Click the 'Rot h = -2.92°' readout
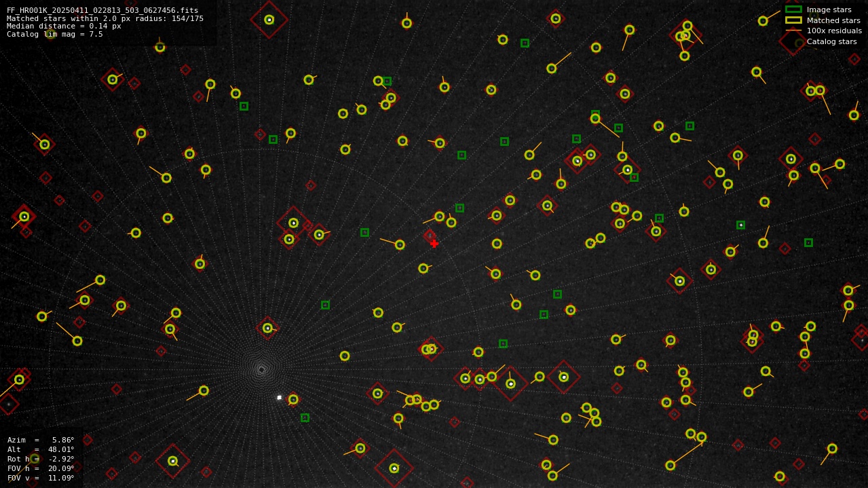Screen dimensions: 868x488 (41, 459)
